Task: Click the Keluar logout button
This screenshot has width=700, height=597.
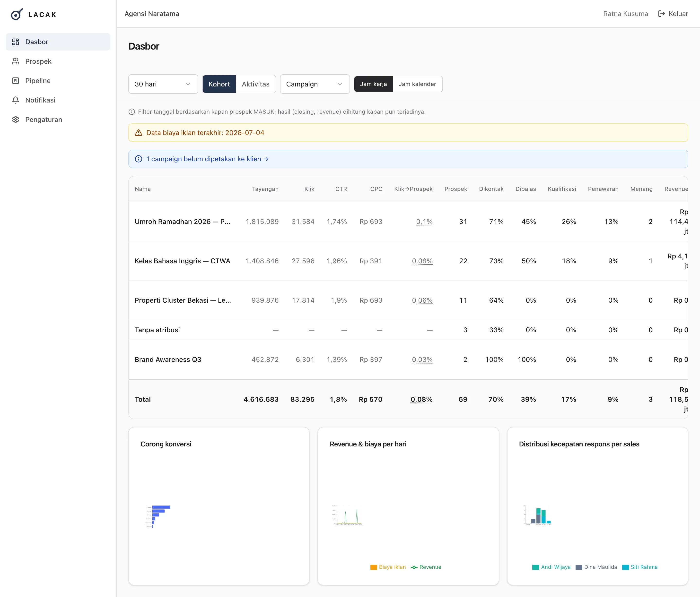Action: (x=673, y=14)
